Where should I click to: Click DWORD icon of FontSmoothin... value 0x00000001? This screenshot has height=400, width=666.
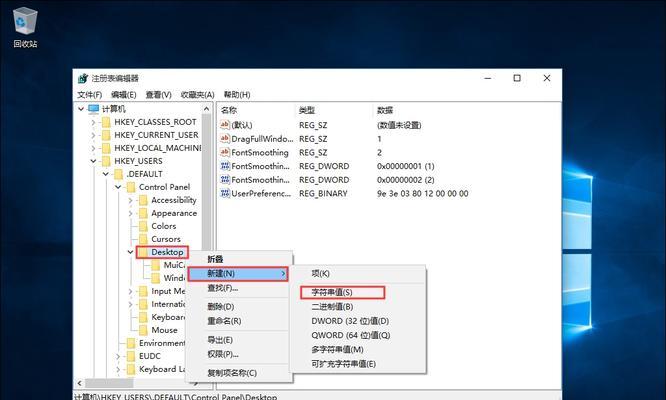225,166
